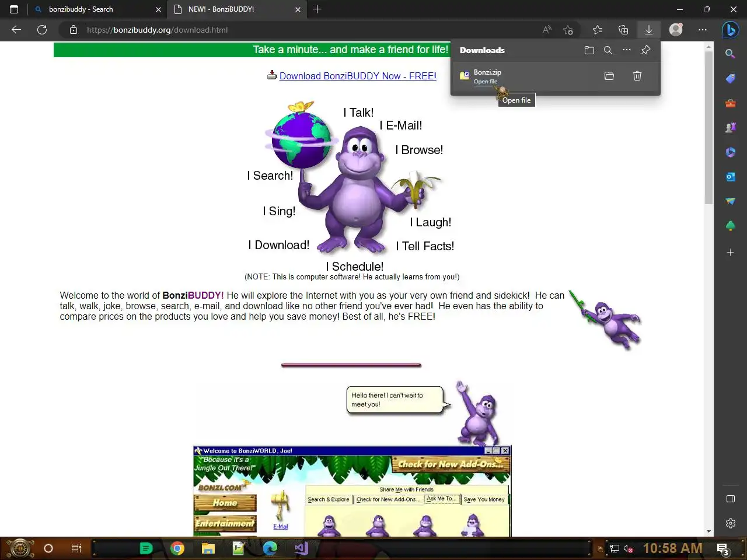The width and height of the screenshot is (747, 560).
Task: Click the page scrollbar up arrow
Action: 709,46
